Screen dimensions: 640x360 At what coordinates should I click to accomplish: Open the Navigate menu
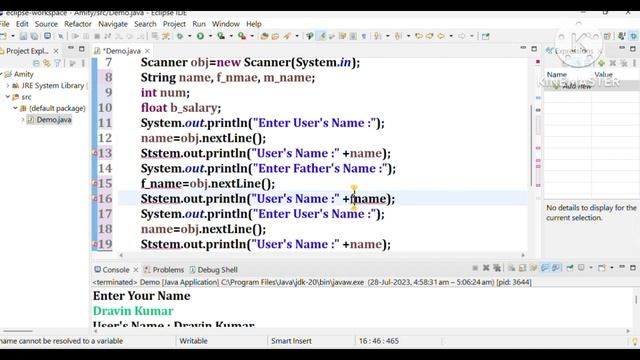pyautogui.click(x=113, y=24)
